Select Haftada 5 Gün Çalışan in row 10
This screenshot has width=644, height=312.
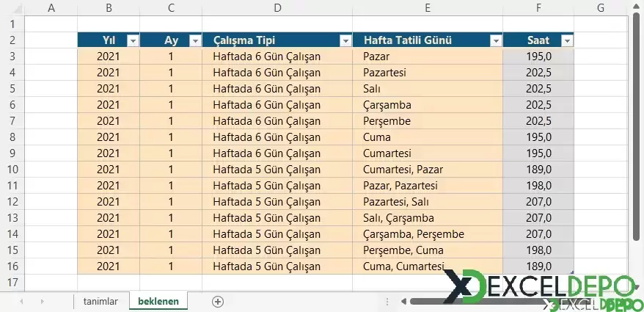tap(277, 170)
